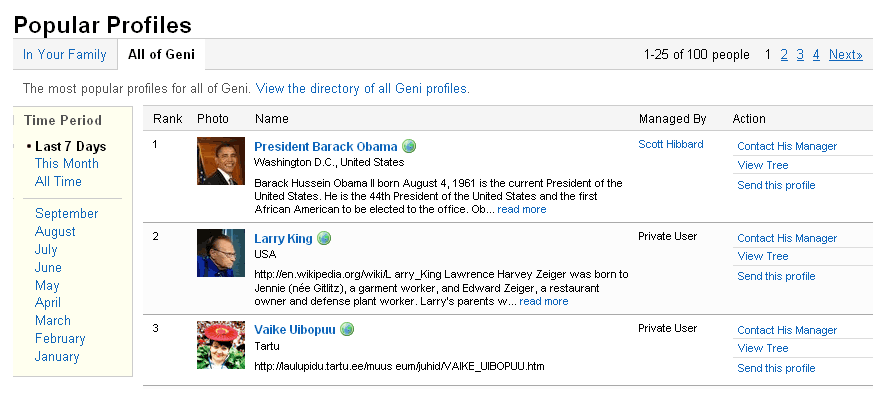Viewport: 890px width, 400px height.
Task: Open manager Scott Hibbard's profile
Action: tap(670, 145)
